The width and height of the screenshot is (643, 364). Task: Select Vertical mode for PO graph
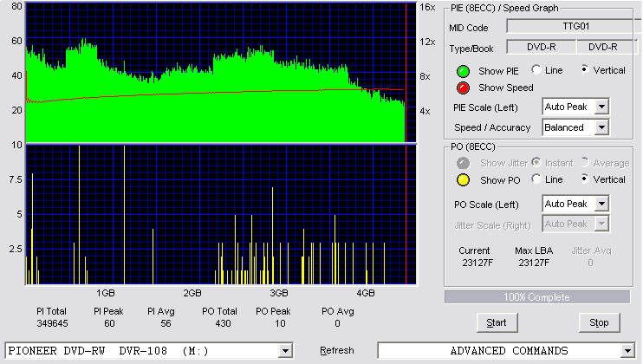point(585,179)
